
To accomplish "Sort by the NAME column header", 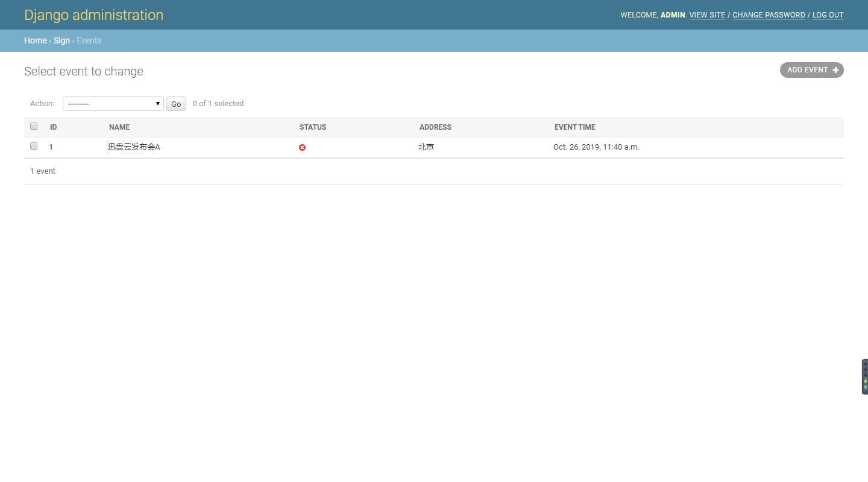I will tap(119, 127).
